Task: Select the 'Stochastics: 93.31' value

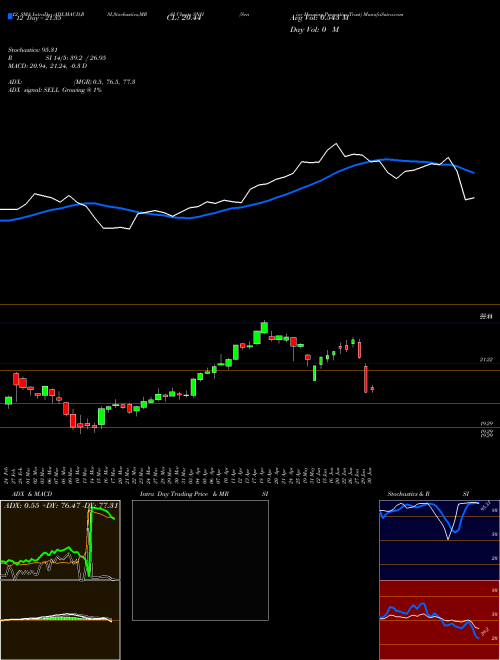Action: pos(32,50)
